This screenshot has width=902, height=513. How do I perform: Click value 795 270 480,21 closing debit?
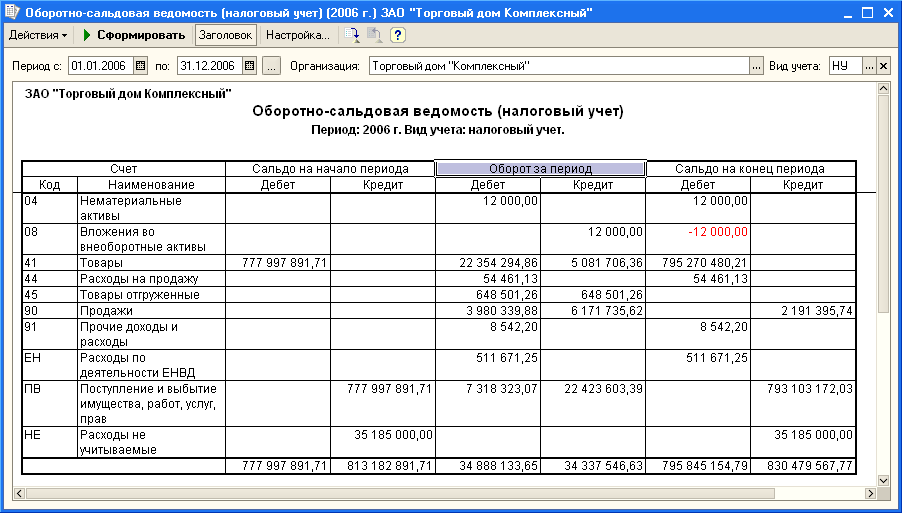[705, 263]
